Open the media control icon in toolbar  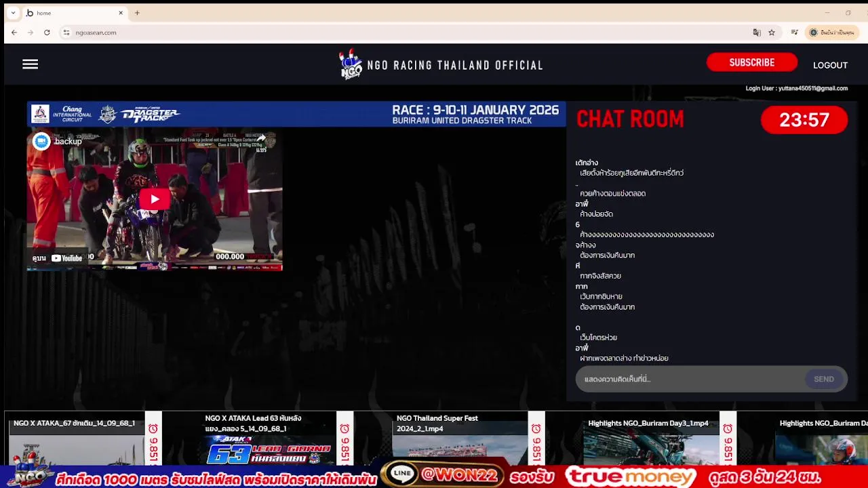[x=795, y=33]
